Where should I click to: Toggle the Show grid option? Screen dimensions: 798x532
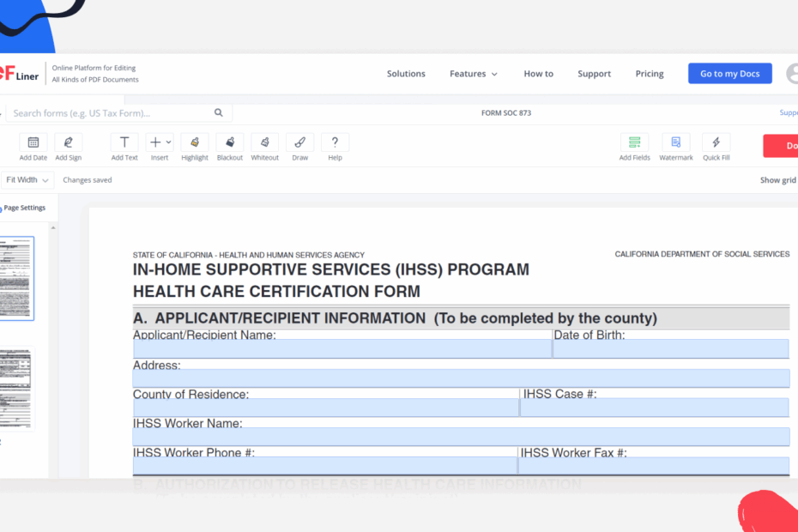[775, 180]
